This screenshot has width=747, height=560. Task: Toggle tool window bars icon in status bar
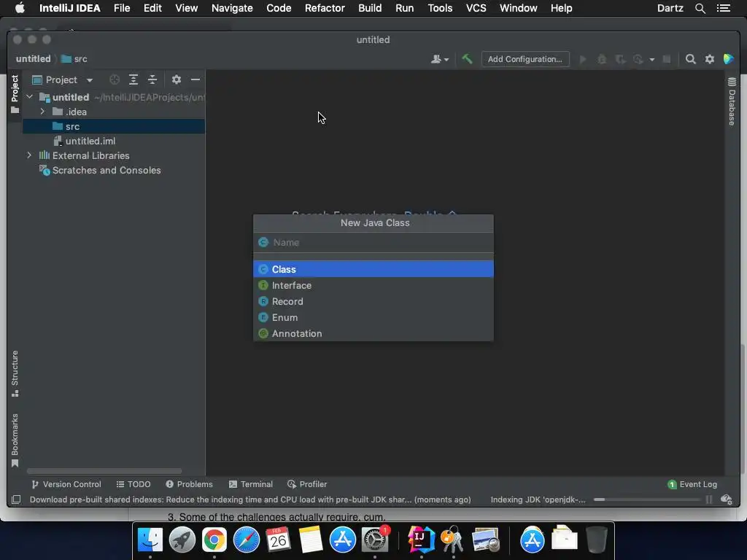pyautogui.click(x=16, y=499)
